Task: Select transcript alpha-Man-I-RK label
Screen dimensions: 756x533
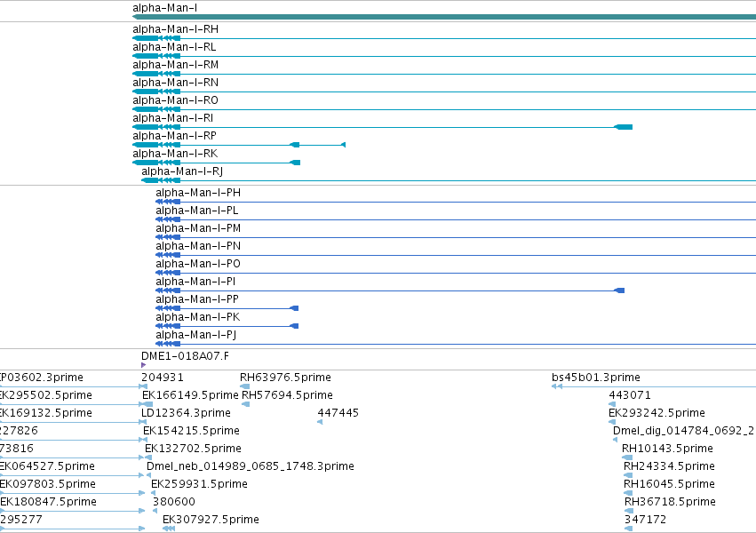Action: click(x=176, y=154)
